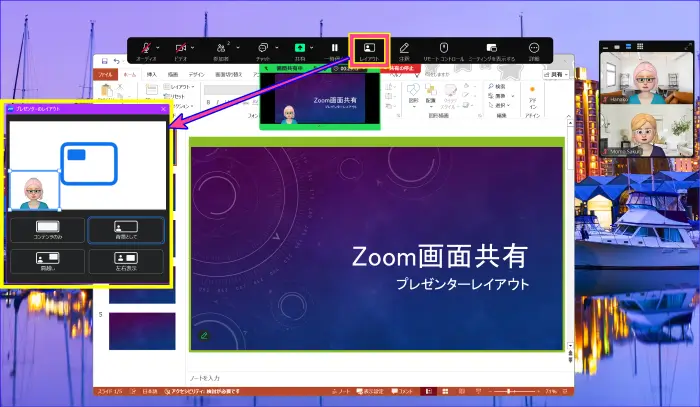Click PowerPoint save icon in quick access bar
The image size is (700, 407).
pyautogui.click(x=104, y=61)
